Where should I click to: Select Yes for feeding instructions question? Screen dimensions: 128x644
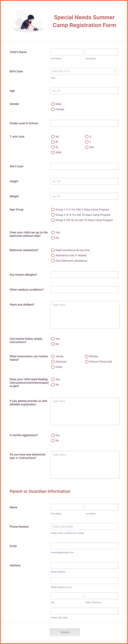53,379
